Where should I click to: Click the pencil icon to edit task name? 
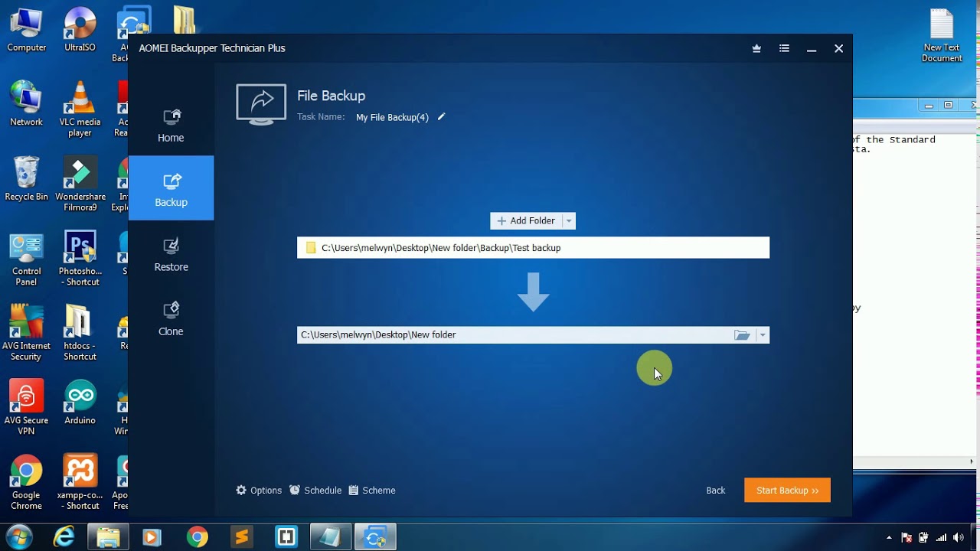pos(441,117)
